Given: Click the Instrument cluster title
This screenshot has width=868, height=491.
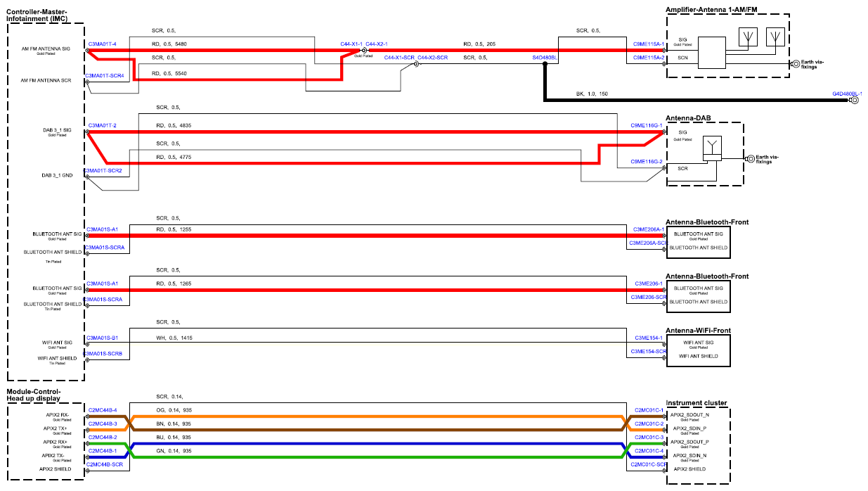Looking at the screenshot, I should 697,403.
